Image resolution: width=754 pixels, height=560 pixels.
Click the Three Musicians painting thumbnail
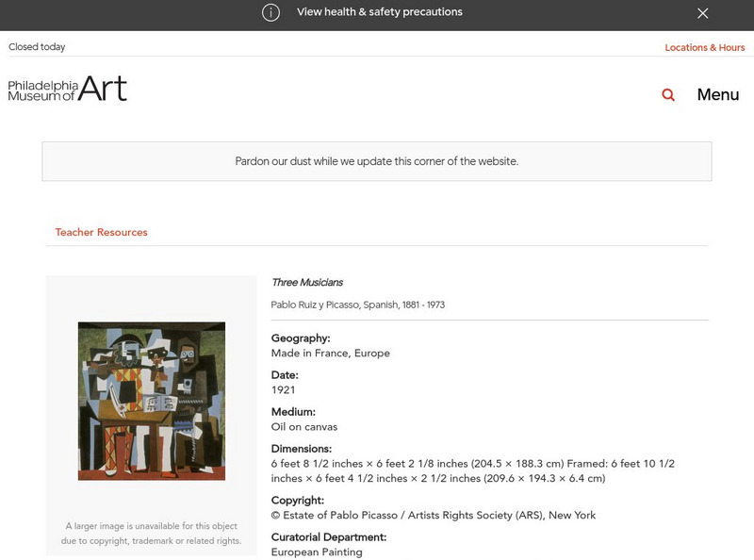152,401
